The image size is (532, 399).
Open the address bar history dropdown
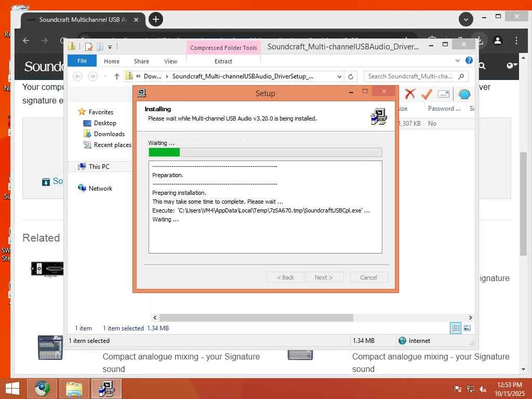click(x=339, y=77)
